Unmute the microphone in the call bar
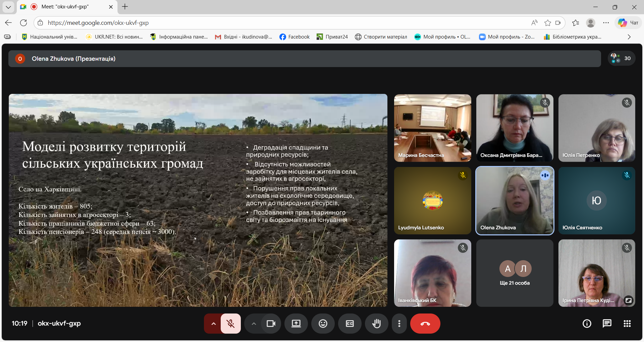 click(x=231, y=324)
